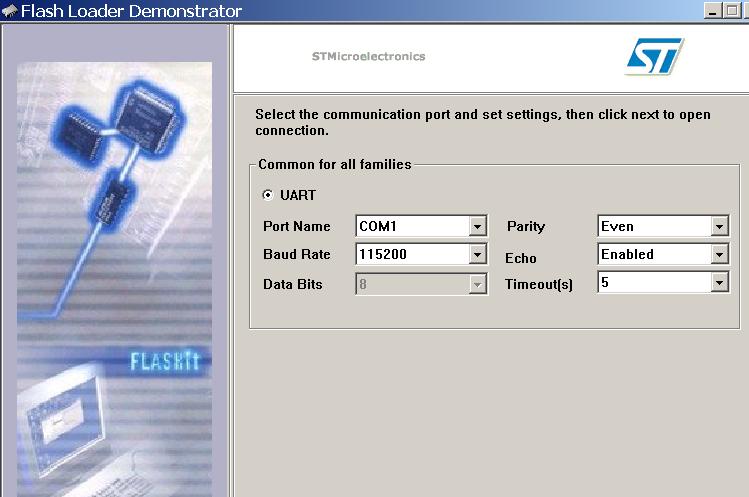Click the Flash Loader Demonstrator title bar chip icon
Screen dimensions: 749x497
coord(10,11)
